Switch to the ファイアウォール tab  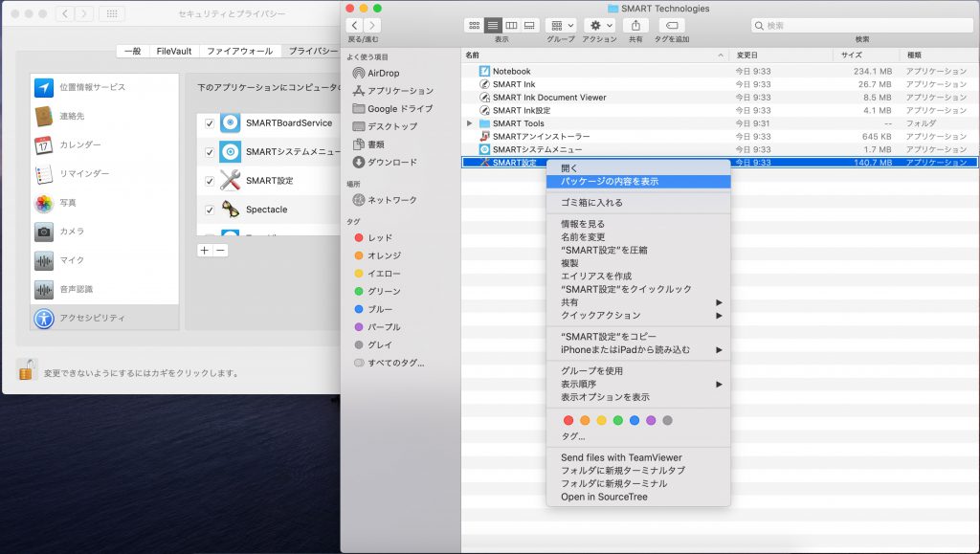point(239,52)
